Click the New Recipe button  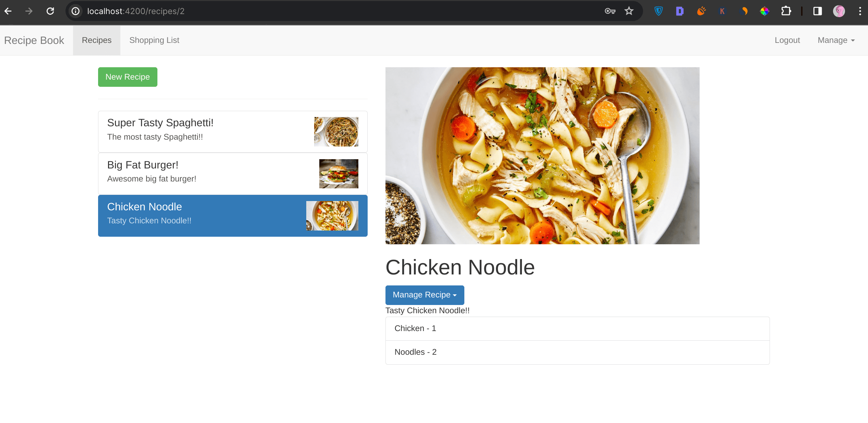click(127, 77)
